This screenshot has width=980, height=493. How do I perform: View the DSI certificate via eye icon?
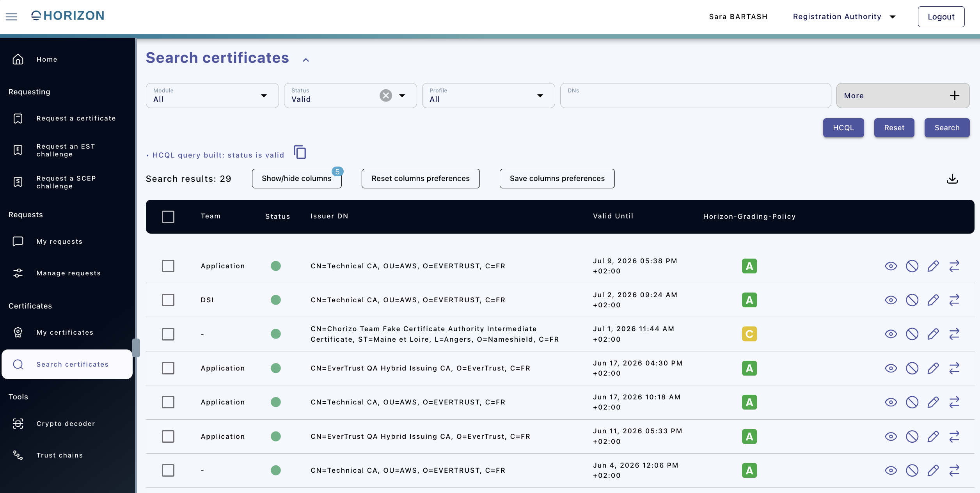click(x=891, y=300)
